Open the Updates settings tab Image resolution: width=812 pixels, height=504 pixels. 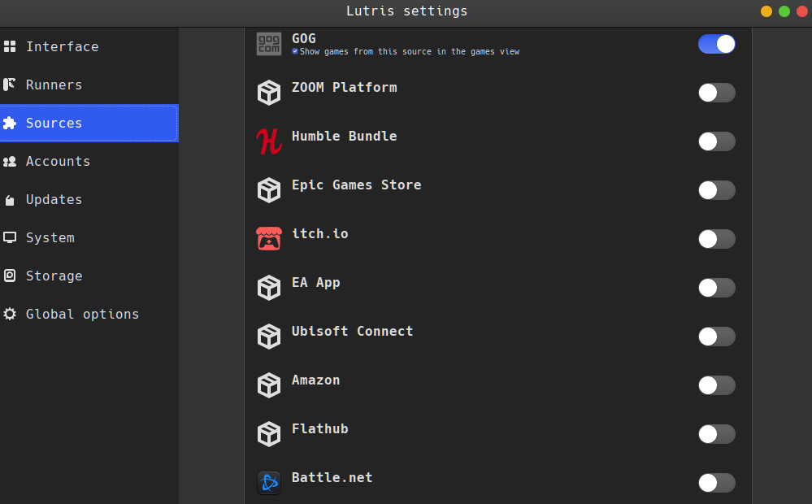[x=89, y=199]
